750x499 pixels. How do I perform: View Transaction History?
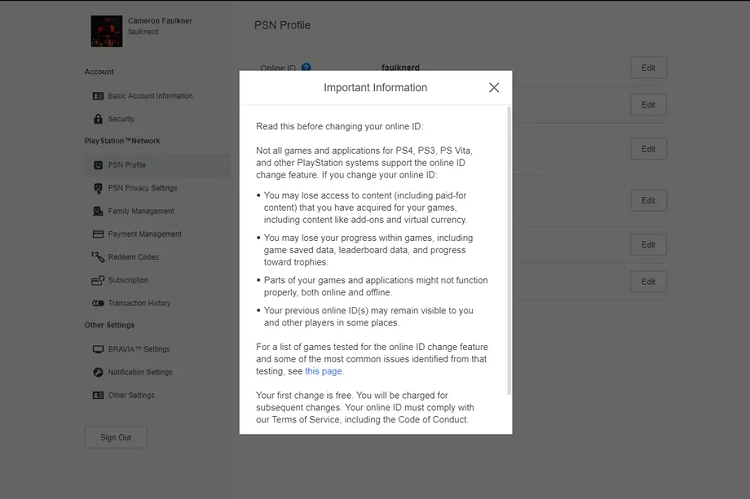tap(139, 303)
